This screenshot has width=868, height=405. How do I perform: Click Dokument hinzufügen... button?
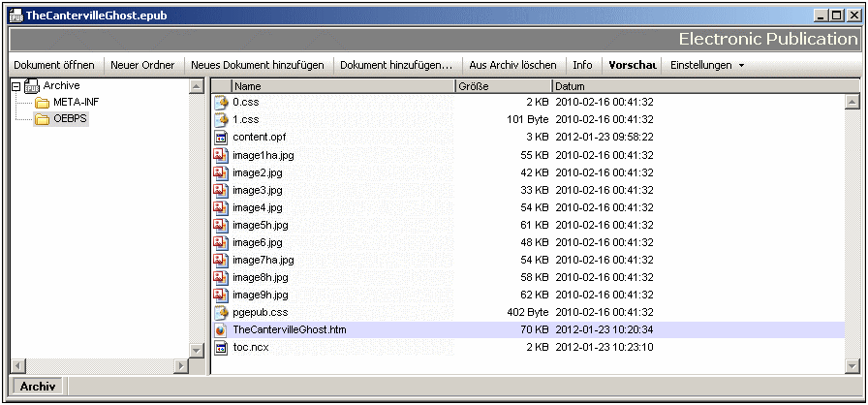pos(396,65)
